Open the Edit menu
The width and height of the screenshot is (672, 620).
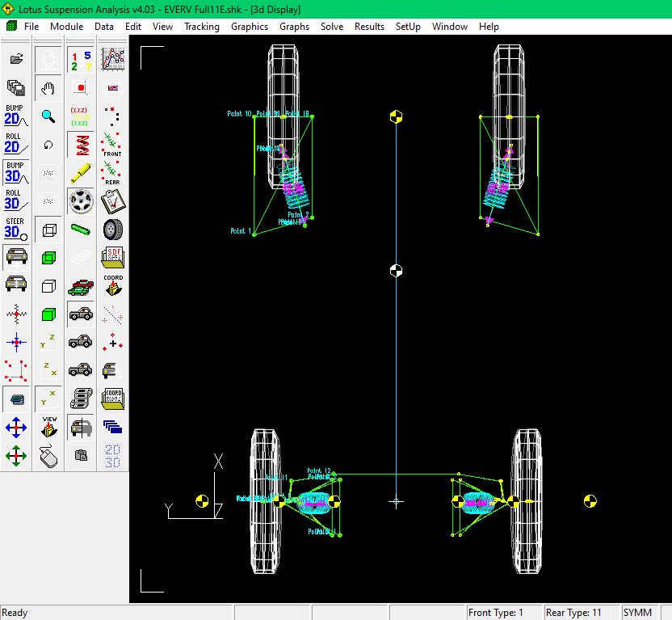[132, 27]
